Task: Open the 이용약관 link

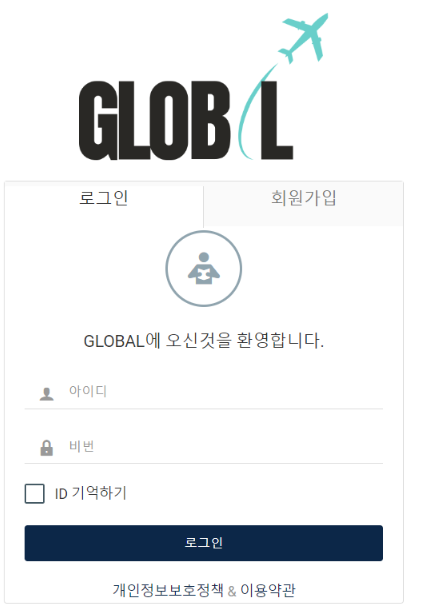Action: tap(268, 590)
